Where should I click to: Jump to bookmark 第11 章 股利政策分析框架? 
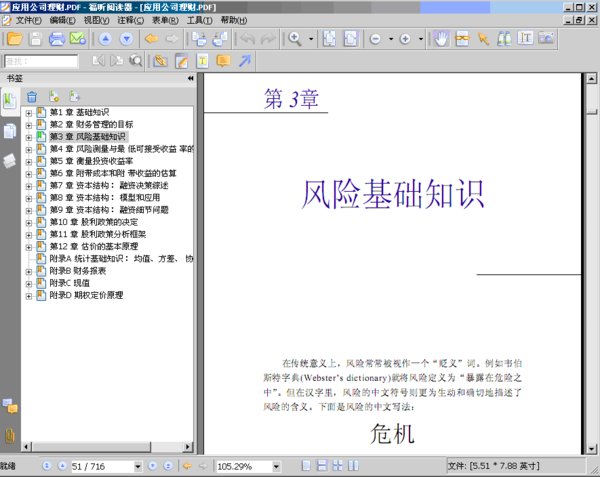(x=98, y=234)
